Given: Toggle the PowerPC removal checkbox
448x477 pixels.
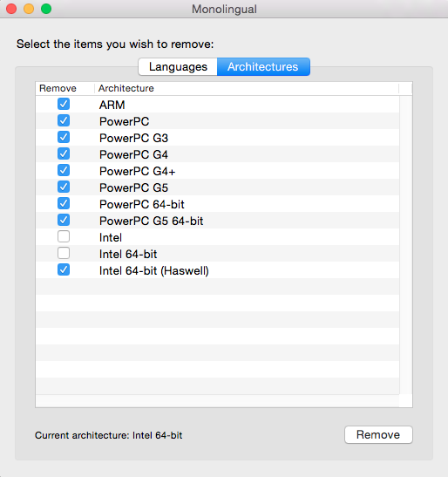Looking at the screenshot, I should [64, 120].
